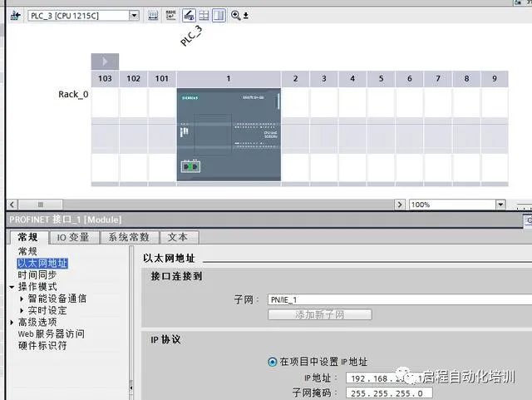Select rack slot header 102
The height and width of the screenshot is (400, 532).
(133, 79)
